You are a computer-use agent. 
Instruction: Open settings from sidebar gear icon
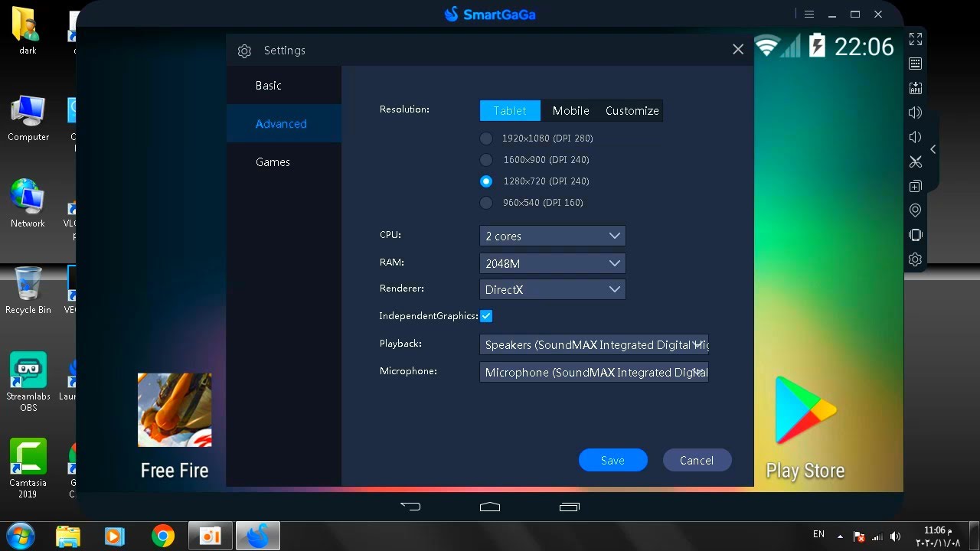[916, 259]
